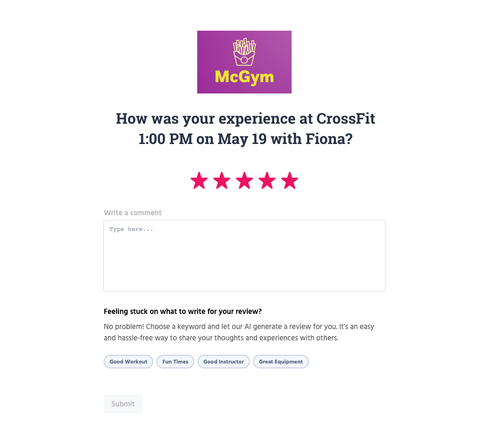Click inside the comment text box

click(244, 255)
